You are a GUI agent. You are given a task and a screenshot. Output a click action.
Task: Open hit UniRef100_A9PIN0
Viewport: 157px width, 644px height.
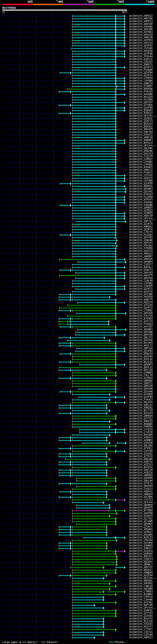pos(141,18)
